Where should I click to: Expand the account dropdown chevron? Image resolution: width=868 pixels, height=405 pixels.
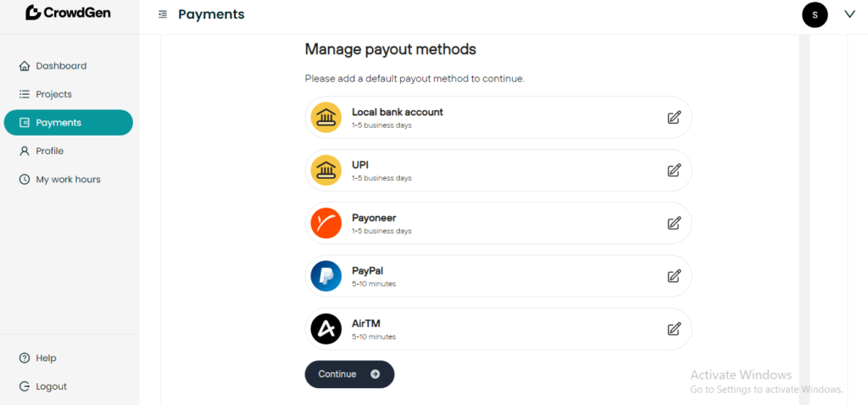pyautogui.click(x=850, y=14)
